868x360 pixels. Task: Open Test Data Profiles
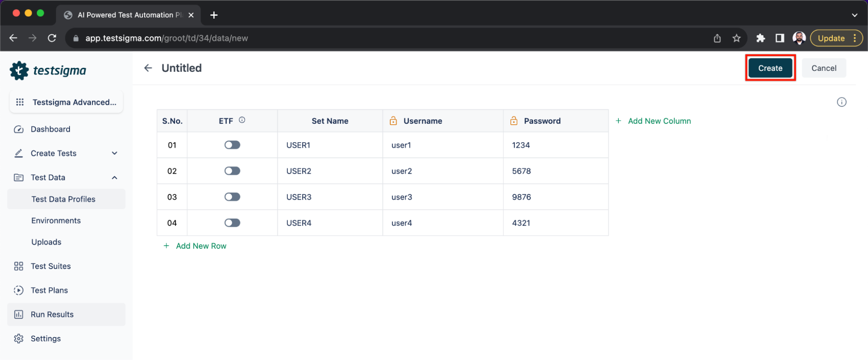click(66, 199)
